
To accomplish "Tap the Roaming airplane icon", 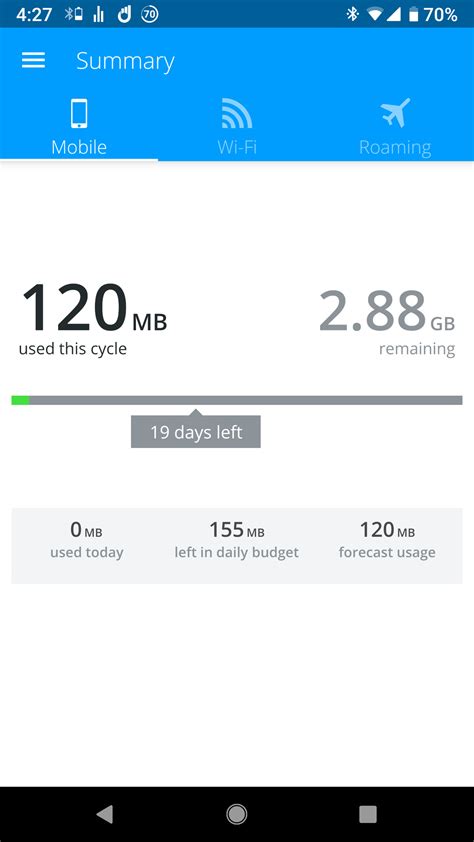I will coord(395,113).
